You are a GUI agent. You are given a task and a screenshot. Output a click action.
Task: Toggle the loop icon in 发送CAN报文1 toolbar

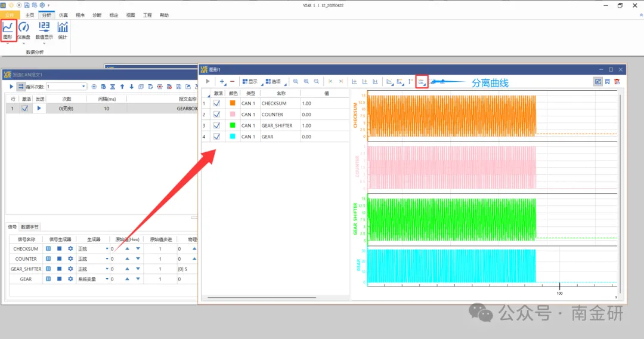pyautogui.click(x=20, y=87)
